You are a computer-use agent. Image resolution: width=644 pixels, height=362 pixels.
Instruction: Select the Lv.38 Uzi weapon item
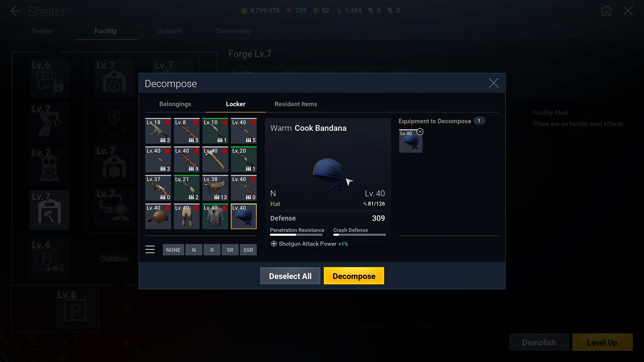click(x=215, y=188)
